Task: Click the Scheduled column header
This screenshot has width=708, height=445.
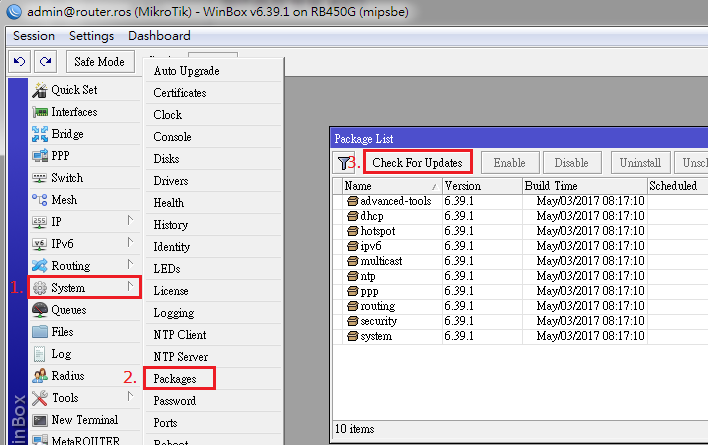Action: point(678,186)
